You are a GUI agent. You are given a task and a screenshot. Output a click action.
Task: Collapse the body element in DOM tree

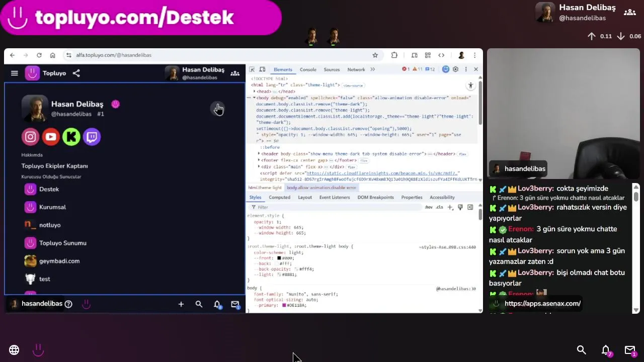coord(254,98)
